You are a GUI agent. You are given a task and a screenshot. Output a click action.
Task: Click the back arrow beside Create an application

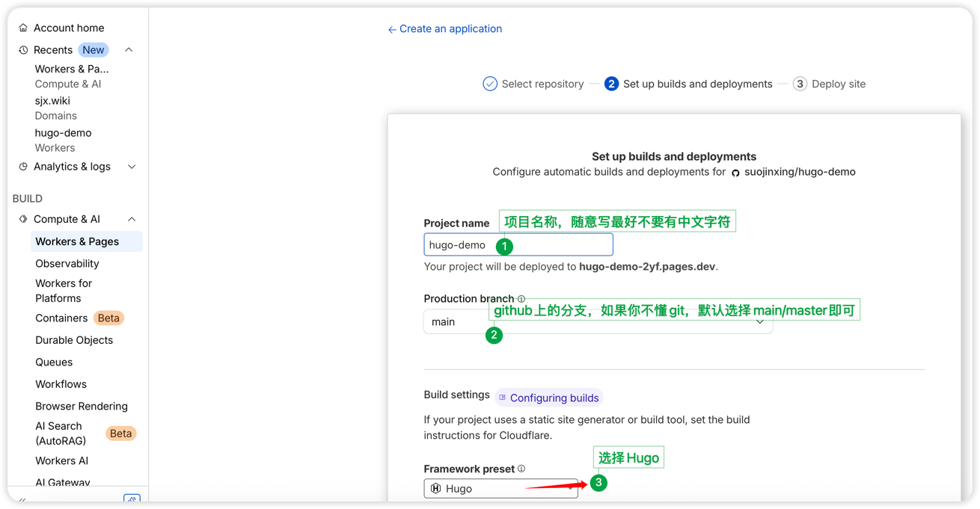(392, 30)
